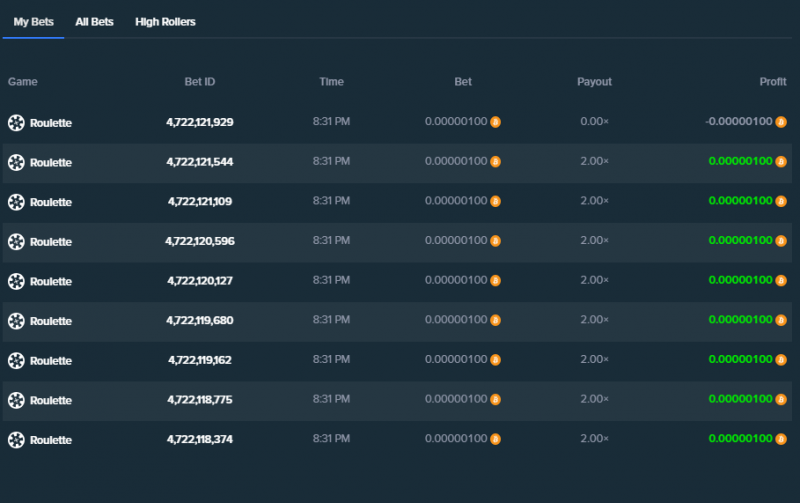
Task: Click Roulette label in row 4,722,118,374
Action: 51,440
